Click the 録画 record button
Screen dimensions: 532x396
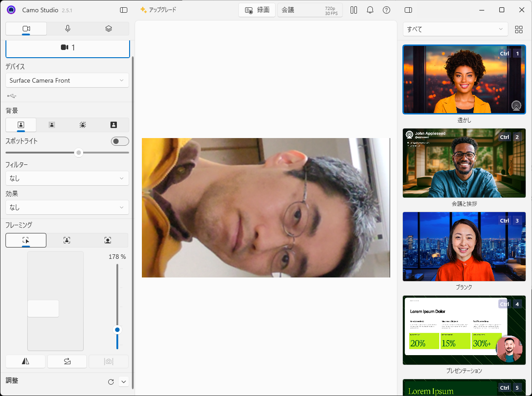point(257,10)
